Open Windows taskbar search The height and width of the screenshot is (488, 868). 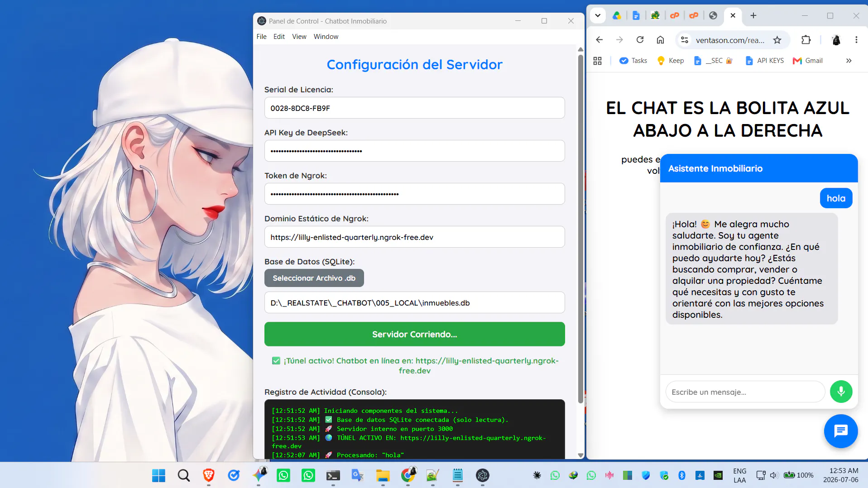(x=183, y=475)
